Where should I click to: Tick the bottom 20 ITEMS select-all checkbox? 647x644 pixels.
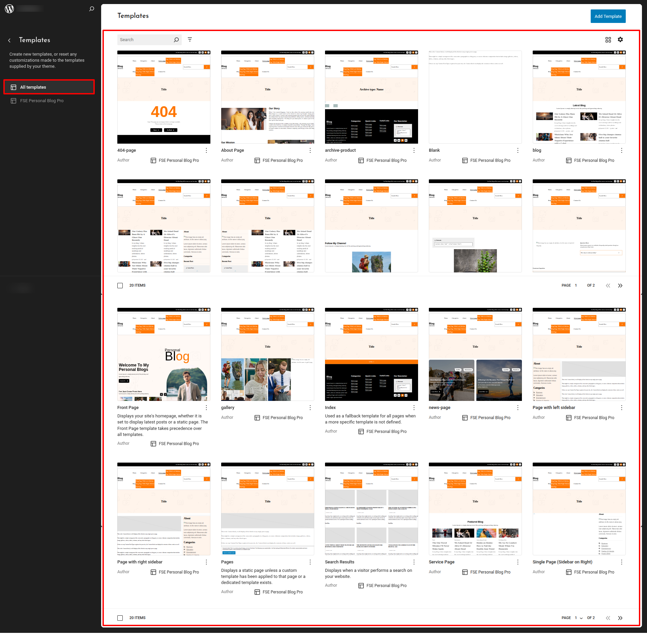tap(120, 618)
